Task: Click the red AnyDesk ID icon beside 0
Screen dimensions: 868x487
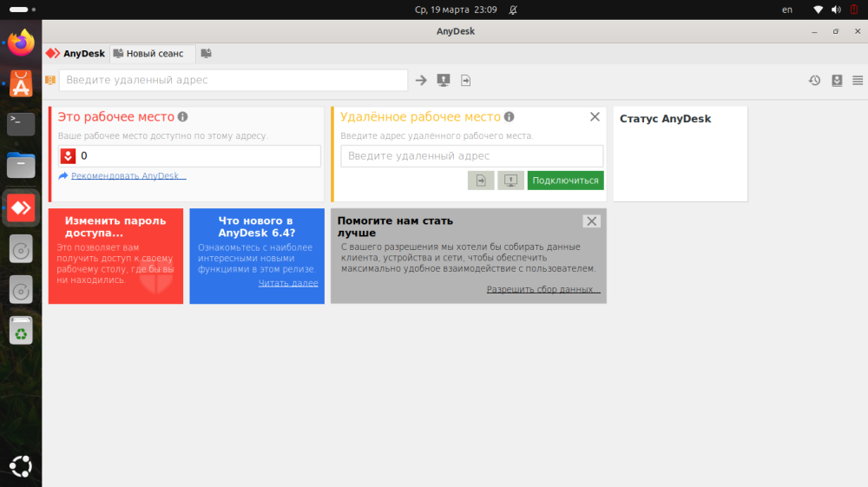Action: point(68,156)
